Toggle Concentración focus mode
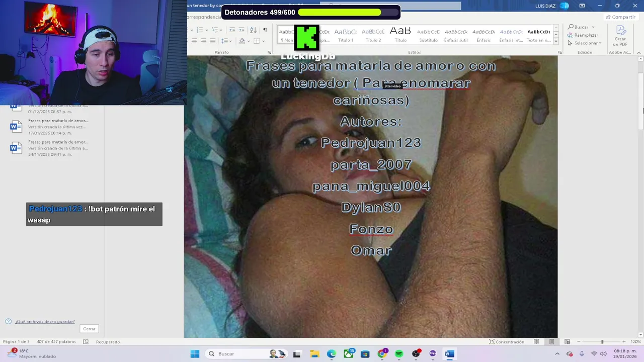This screenshot has height=362, width=644. (507, 342)
